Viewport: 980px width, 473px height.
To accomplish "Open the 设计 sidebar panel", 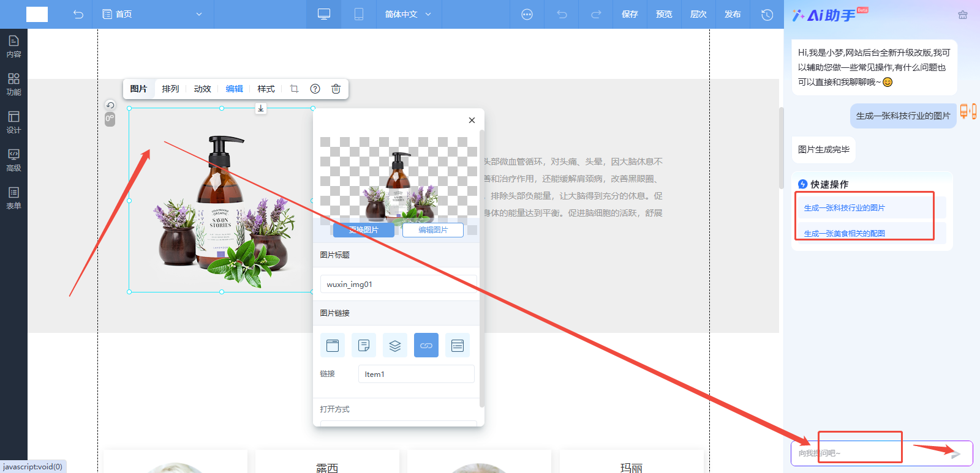I will (13, 122).
